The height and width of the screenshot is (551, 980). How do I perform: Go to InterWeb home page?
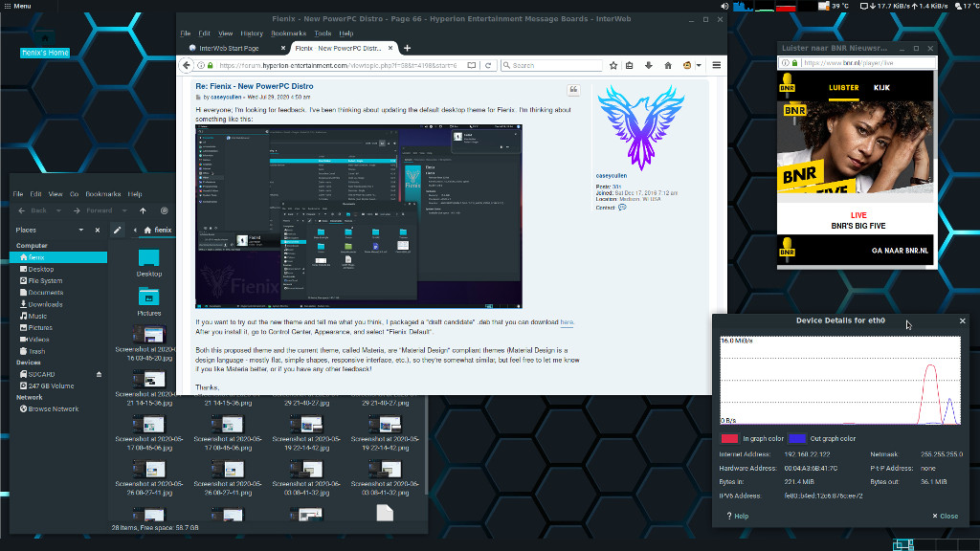(667, 65)
